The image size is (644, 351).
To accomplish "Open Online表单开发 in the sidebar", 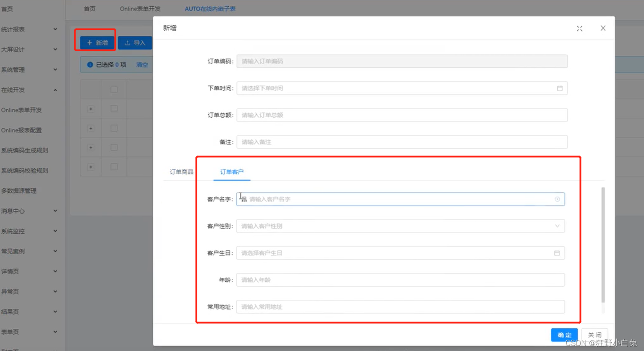I will (x=21, y=110).
